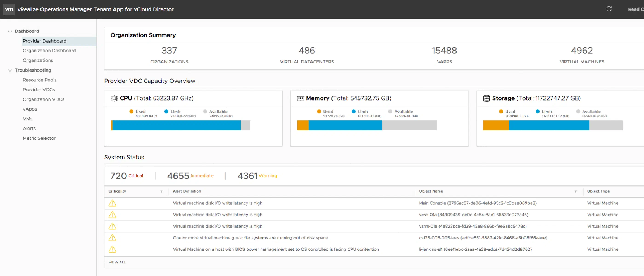Click the Storage capacity bar gray segment

606,125
